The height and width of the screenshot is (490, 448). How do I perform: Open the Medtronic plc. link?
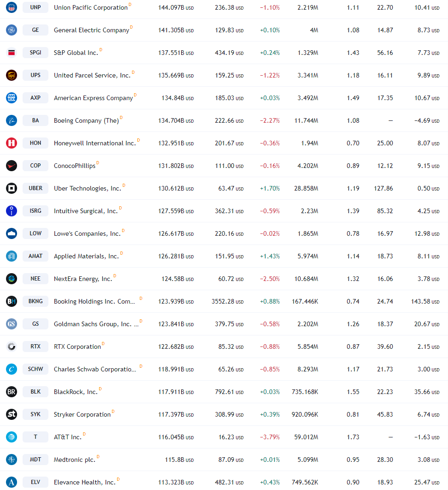point(75,460)
